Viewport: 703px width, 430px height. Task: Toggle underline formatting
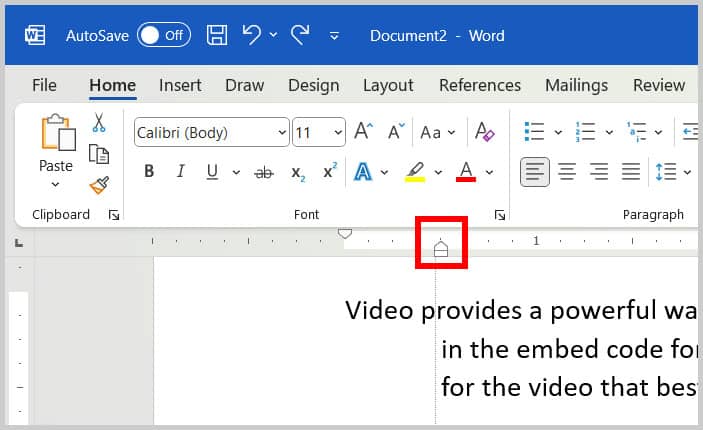pyautogui.click(x=212, y=172)
